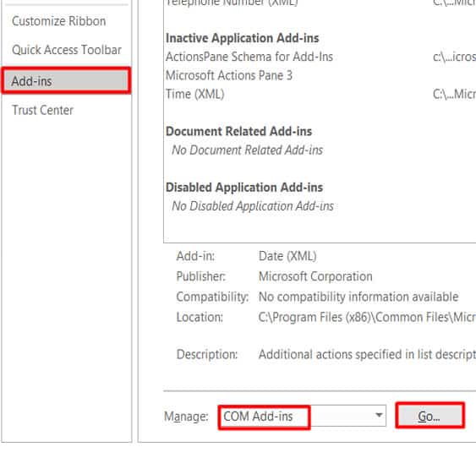Open the Manage dropdown arrow

point(379,415)
